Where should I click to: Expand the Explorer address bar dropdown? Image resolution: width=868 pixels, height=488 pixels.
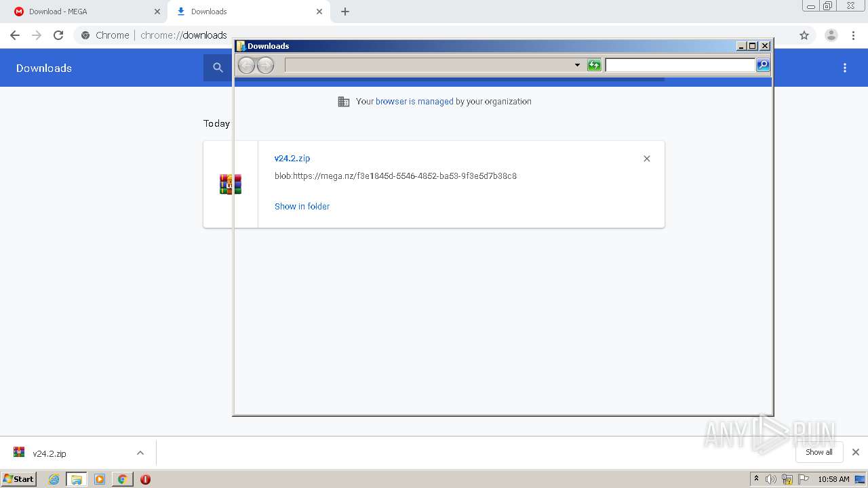(x=578, y=65)
